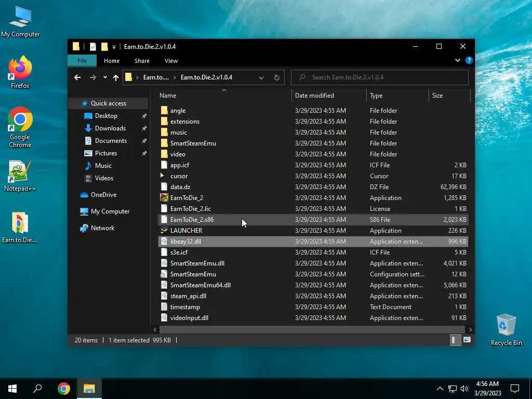Go back with the Back arrow

pos(77,77)
